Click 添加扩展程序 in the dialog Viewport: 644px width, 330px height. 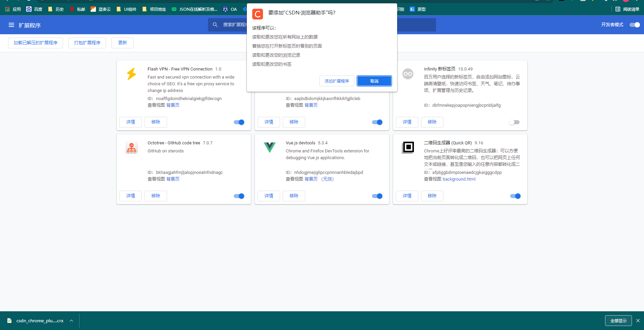click(x=337, y=81)
